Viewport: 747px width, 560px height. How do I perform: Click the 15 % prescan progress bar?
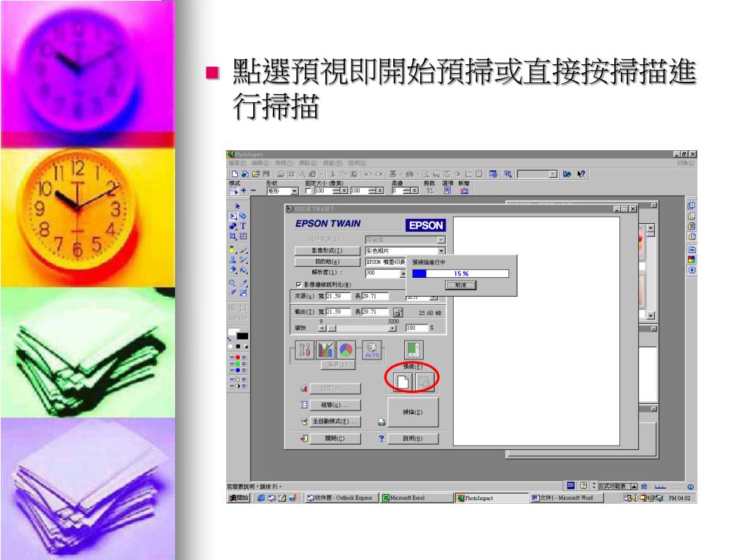tap(460, 273)
